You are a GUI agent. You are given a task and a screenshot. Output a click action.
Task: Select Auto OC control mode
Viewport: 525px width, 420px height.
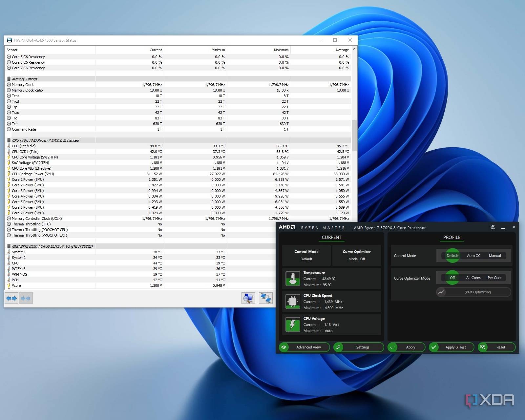tap(473, 256)
